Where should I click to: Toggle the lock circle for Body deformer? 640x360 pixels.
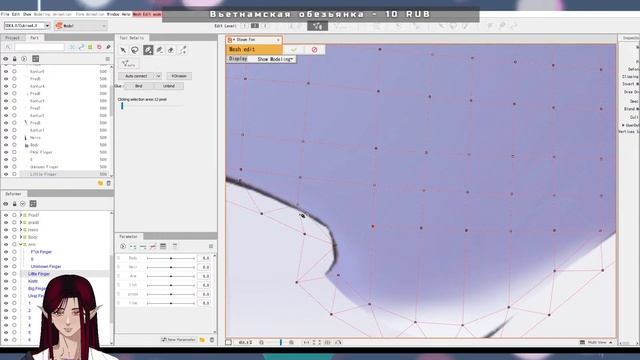point(14,237)
